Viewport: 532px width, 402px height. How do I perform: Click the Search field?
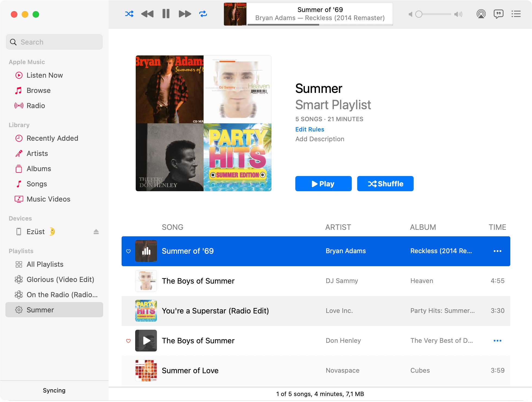pos(54,42)
